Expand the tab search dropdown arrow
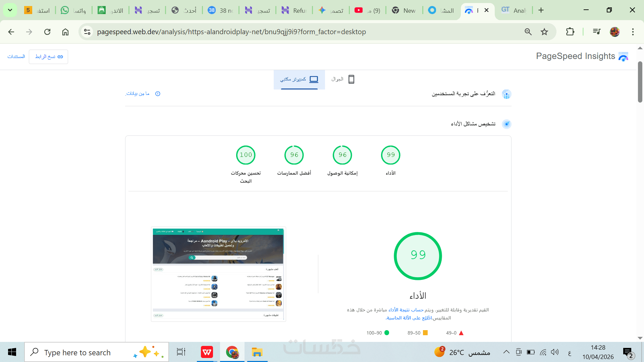The image size is (644, 362). pyautogui.click(x=10, y=10)
